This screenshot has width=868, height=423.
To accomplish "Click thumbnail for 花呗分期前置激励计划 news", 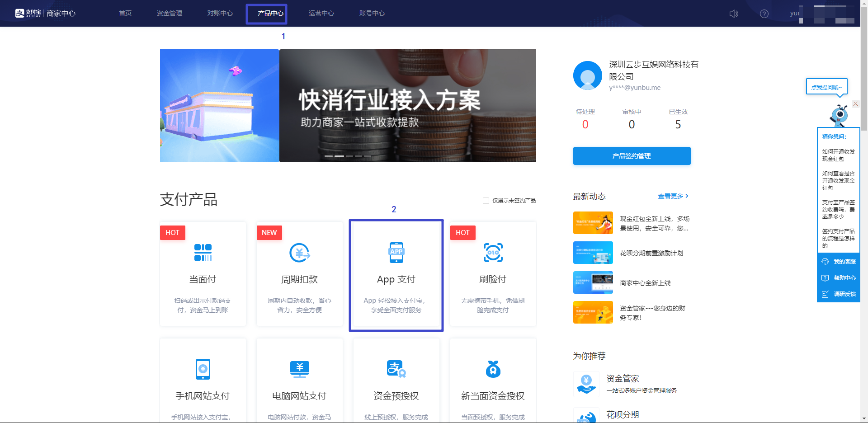I will (593, 253).
